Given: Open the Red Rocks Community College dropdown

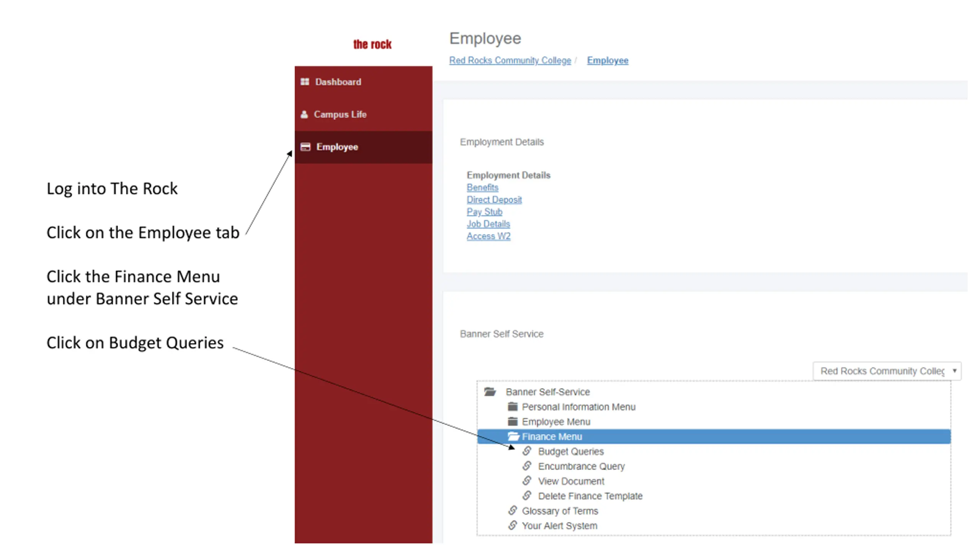Looking at the screenshot, I should (887, 371).
